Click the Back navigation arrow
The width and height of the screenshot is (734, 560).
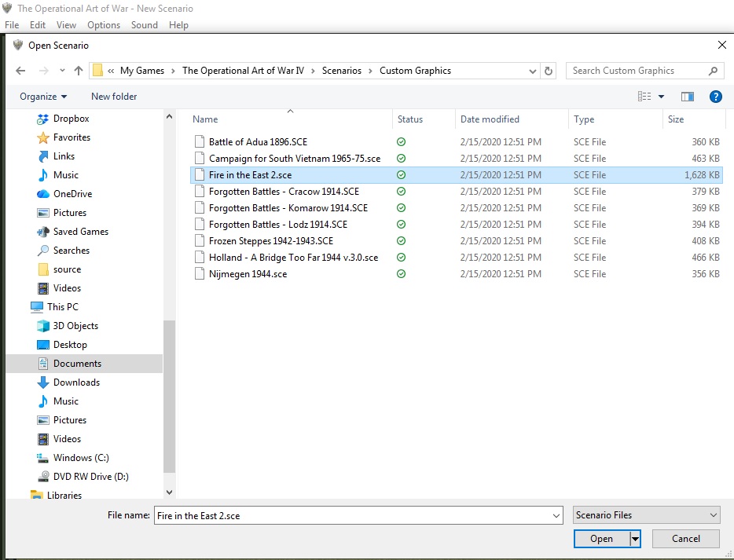point(20,71)
